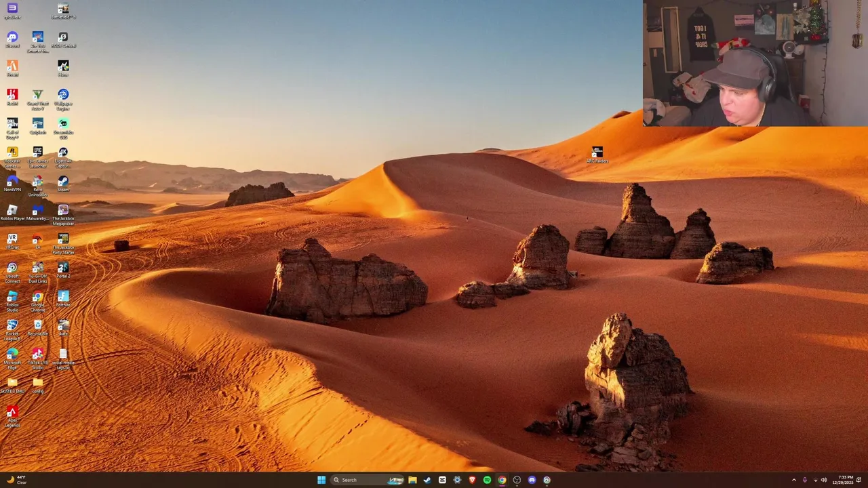Select the Rockstar Games Launcher icon
This screenshot has width=868, height=488.
12,157
